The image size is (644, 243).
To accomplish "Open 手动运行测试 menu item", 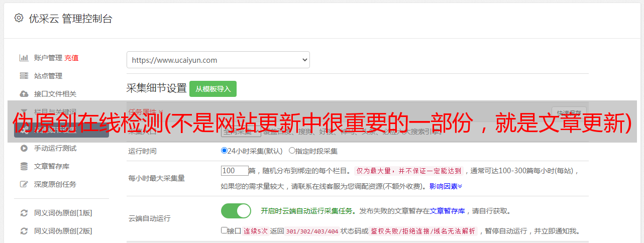I will tap(55, 148).
